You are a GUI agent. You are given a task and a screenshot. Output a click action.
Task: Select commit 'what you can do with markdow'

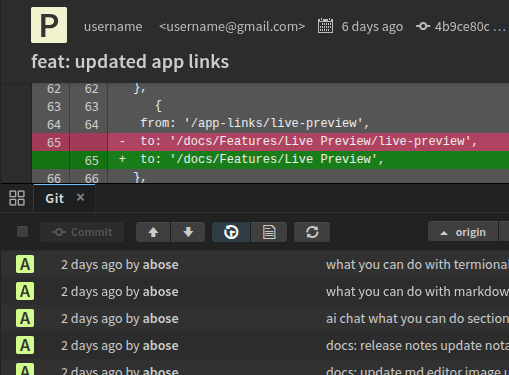pos(417,292)
